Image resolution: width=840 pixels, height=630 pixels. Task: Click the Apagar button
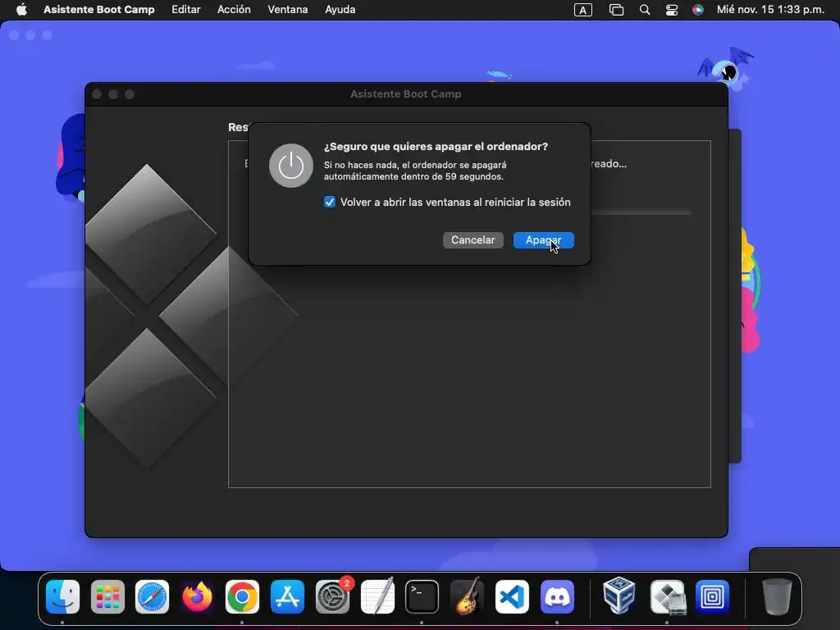(x=543, y=240)
